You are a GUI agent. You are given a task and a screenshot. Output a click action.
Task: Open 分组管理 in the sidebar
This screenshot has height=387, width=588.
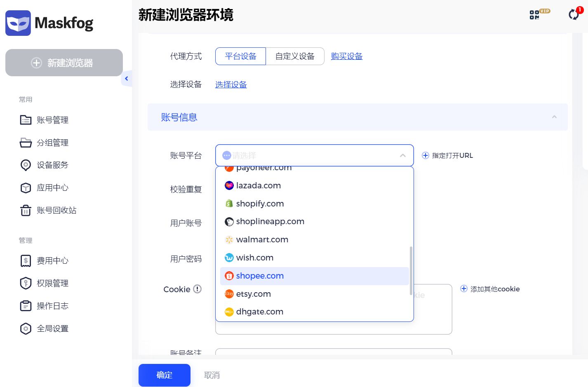tap(52, 143)
